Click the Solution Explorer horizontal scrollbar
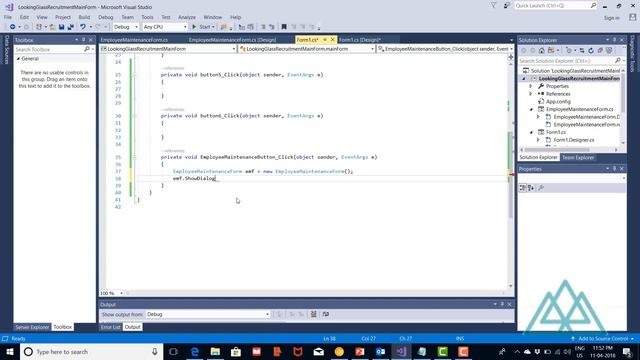The width and height of the screenshot is (640, 360). pyautogui.click(x=569, y=150)
